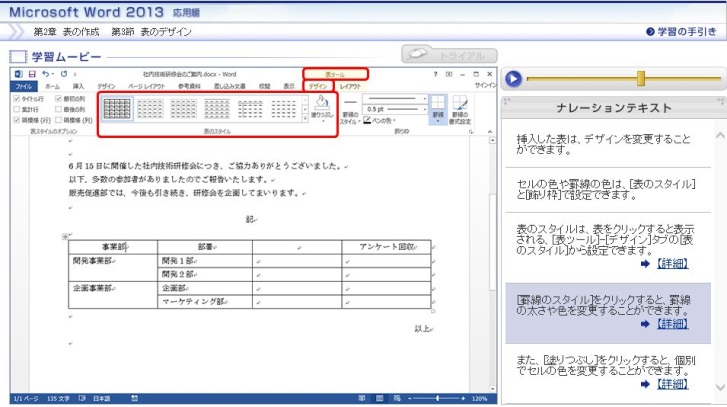Switch to the 差し込み文書 tab
The image size is (727, 407).
coord(230,87)
